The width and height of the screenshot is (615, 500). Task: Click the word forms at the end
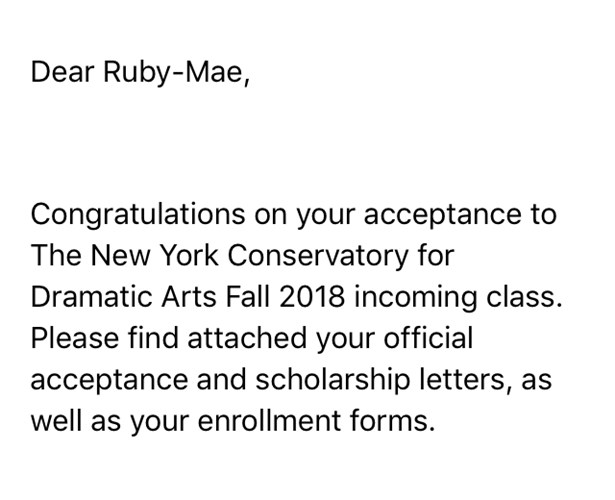click(x=393, y=420)
